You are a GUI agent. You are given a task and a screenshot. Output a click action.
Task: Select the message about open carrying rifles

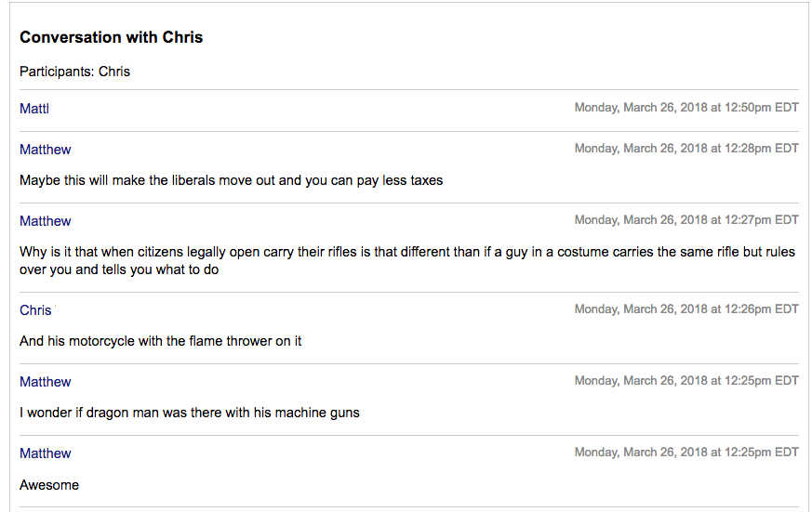pyautogui.click(x=407, y=261)
